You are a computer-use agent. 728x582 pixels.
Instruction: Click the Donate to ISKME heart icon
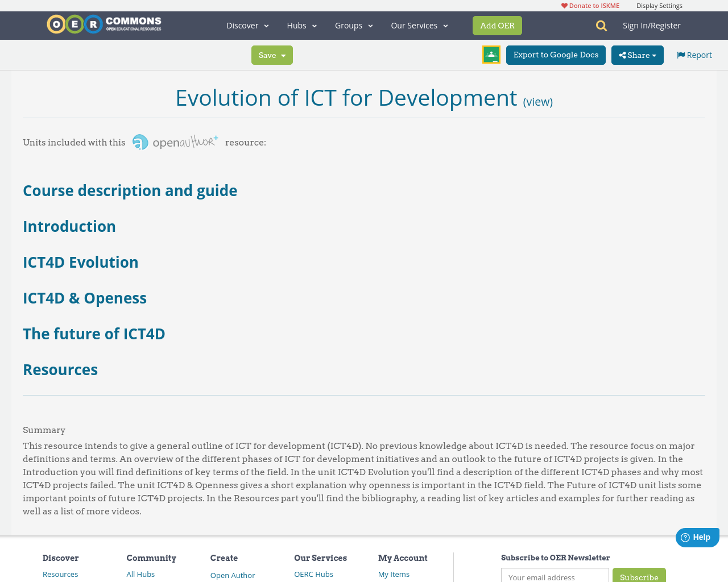pos(565,5)
